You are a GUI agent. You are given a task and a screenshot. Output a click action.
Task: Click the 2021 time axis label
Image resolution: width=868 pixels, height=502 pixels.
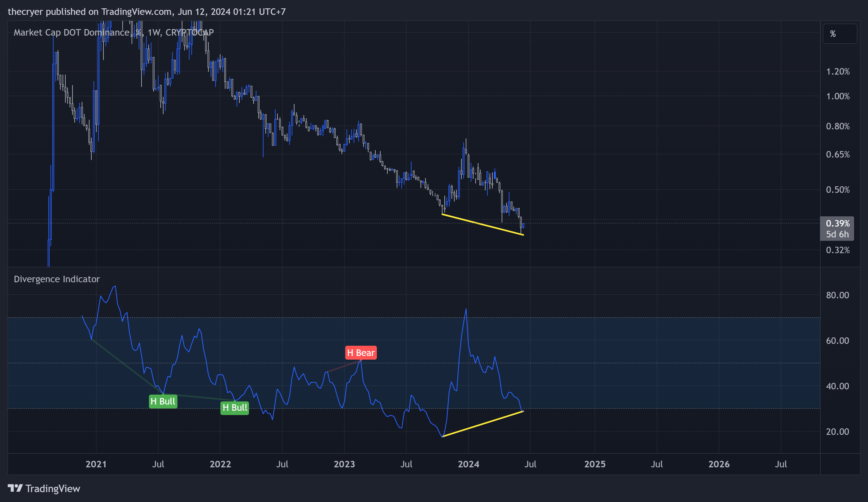point(96,464)
